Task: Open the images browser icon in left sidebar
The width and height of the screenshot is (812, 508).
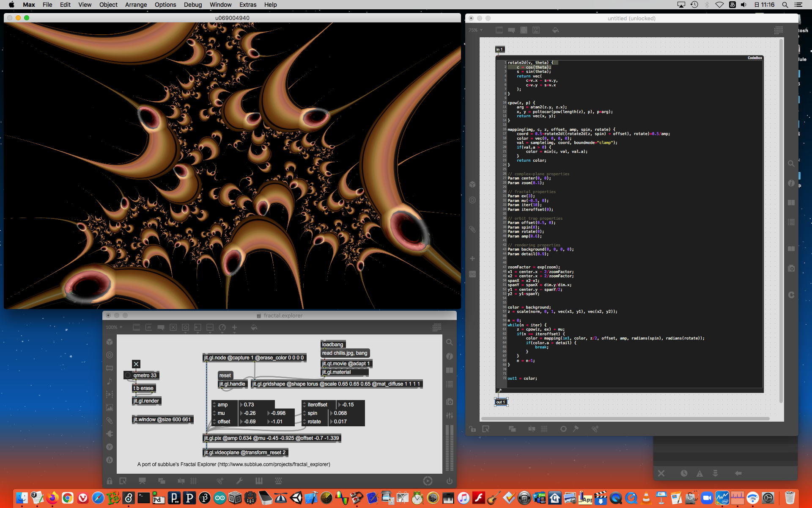Action: point(110,407)
